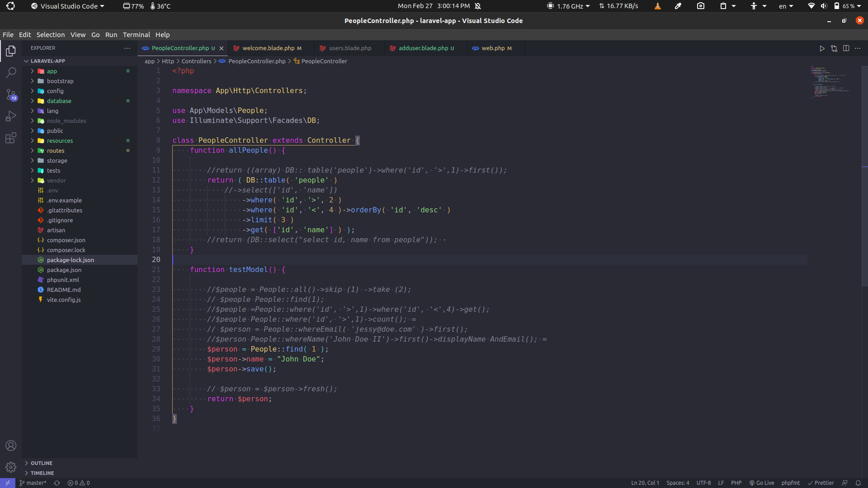This screenshot has height=488, width=868.
Task: Click the PHP language mode button
Action: (x=736, y=483)
